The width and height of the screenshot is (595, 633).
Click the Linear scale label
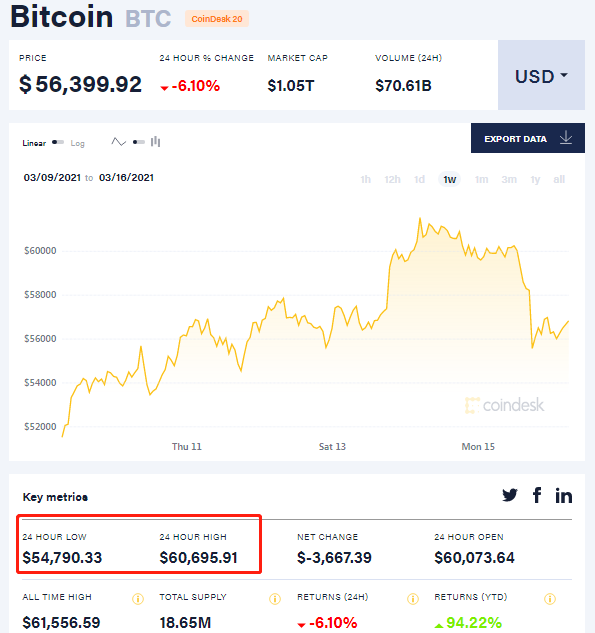click(x=34, y=143)
